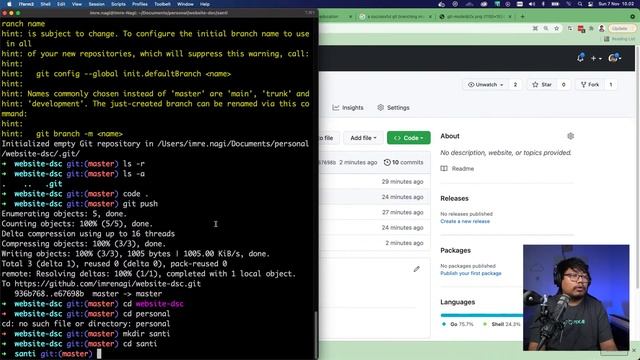Click the battery status icon
The image size is (640, 360).
point(556,4)
